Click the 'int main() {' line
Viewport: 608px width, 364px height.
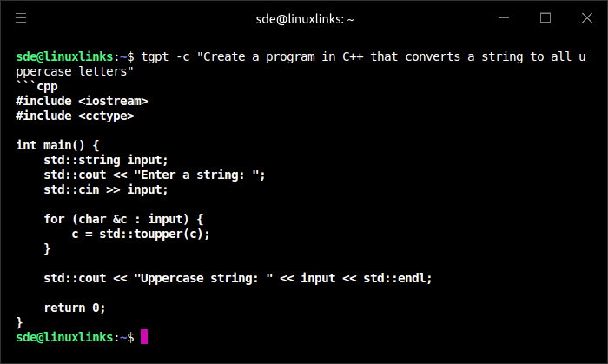pyautogui.click(x=57, y=145)
